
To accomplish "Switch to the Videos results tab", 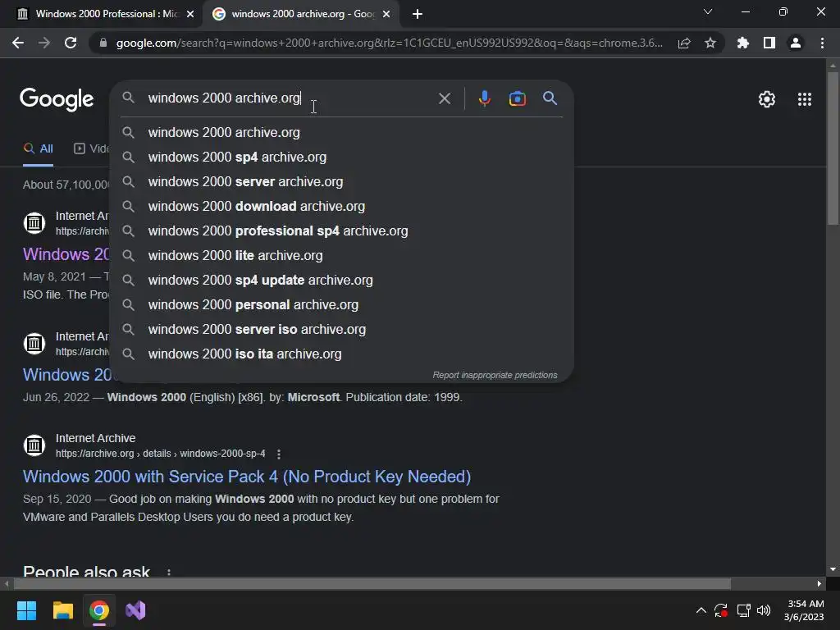I will 91,149.
